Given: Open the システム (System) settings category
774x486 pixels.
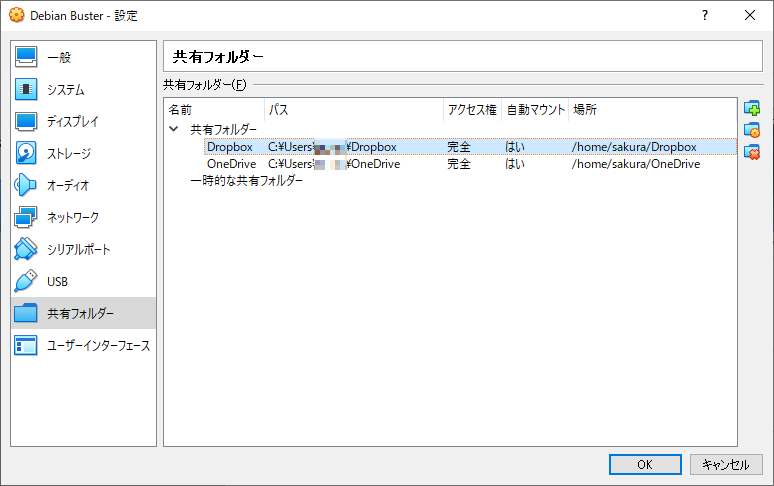Looking at the screenshot, I should [66, 89].
